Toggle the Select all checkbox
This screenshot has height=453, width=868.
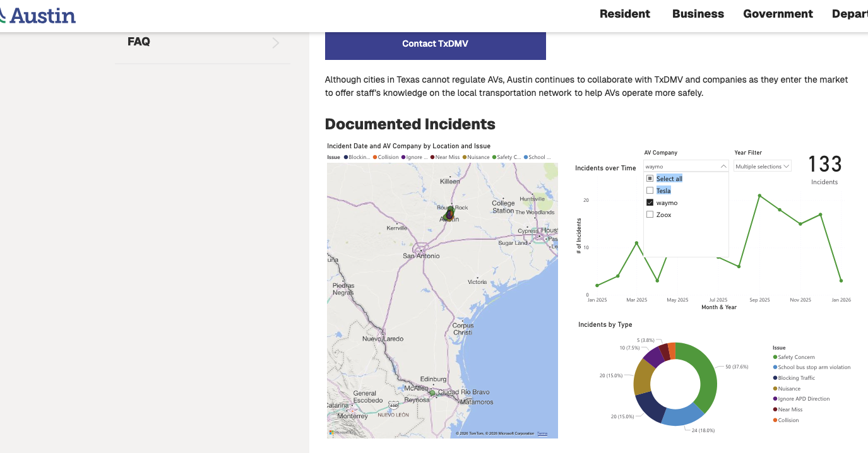(650, 179)
